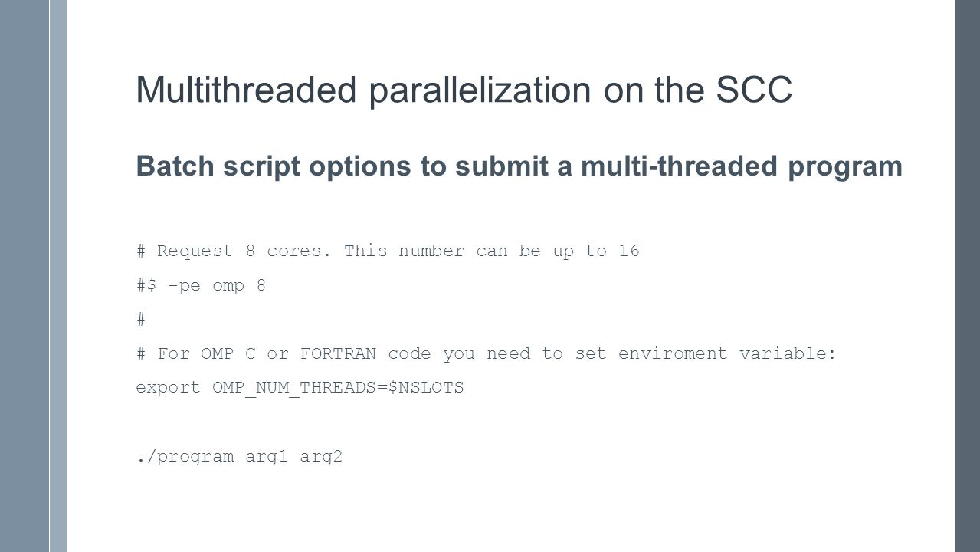Click the comment line 'Request 8 cores'
980x552 pixels.
[x=388, y=251]
